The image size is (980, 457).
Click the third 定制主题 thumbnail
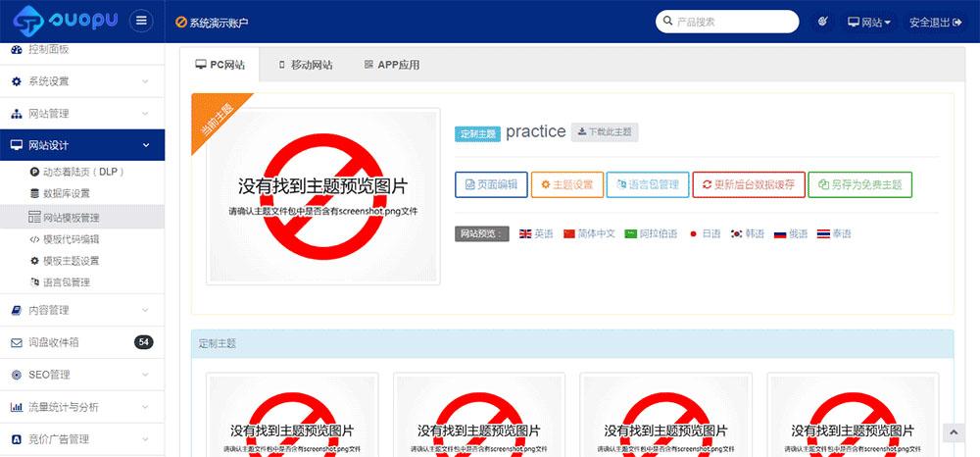(665, 415)
